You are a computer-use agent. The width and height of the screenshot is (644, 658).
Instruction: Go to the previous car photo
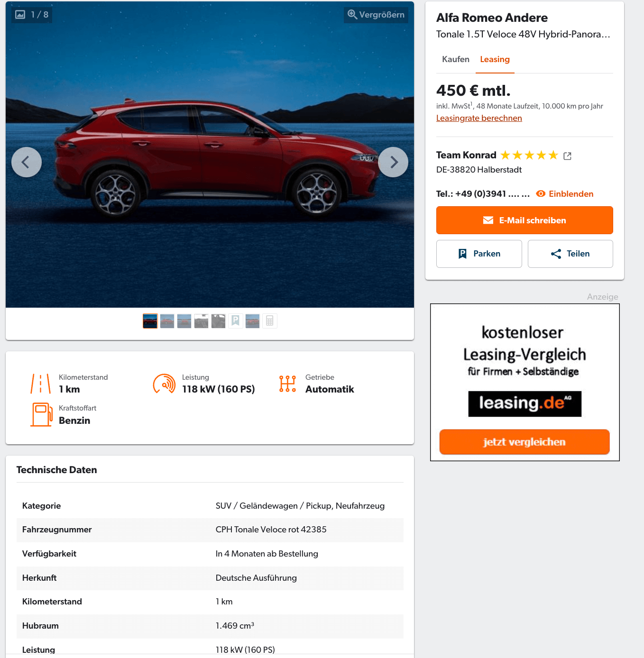[x=27, y=162]
